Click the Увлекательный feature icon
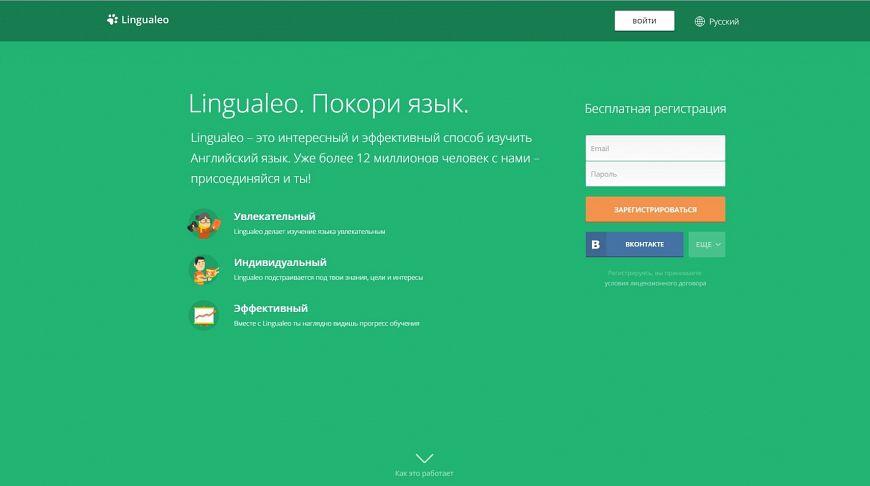Viewport: 870px width, 486px height. click(204, 224)
